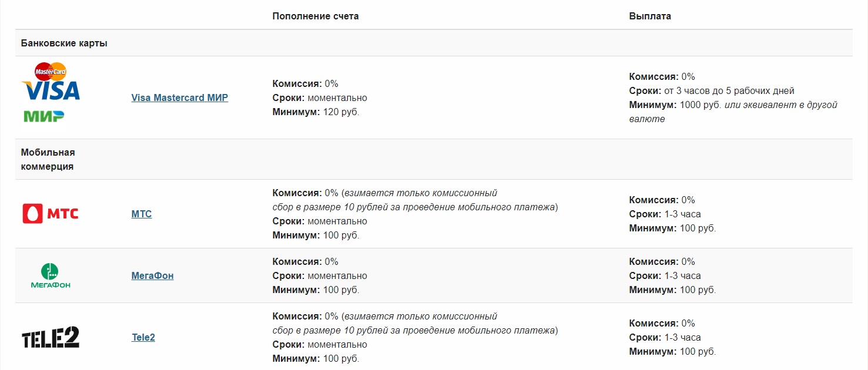
Task: Click the red МТС logo
Action: [x=51, y=214]
